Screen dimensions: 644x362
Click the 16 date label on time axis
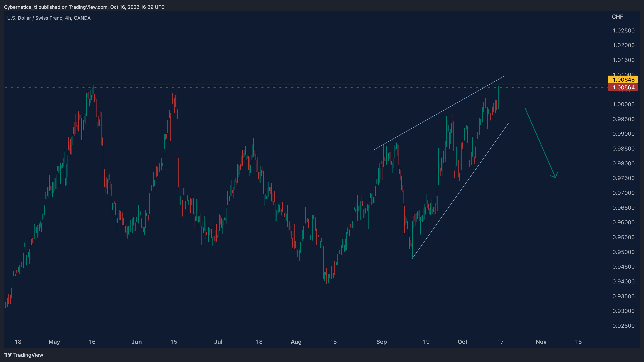tap(92, 342)
